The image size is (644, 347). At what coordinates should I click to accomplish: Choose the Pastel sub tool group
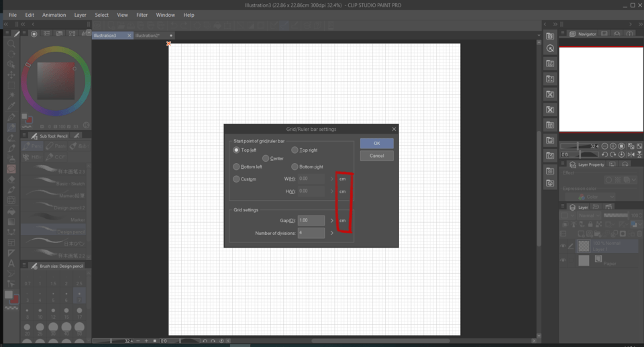56,146
